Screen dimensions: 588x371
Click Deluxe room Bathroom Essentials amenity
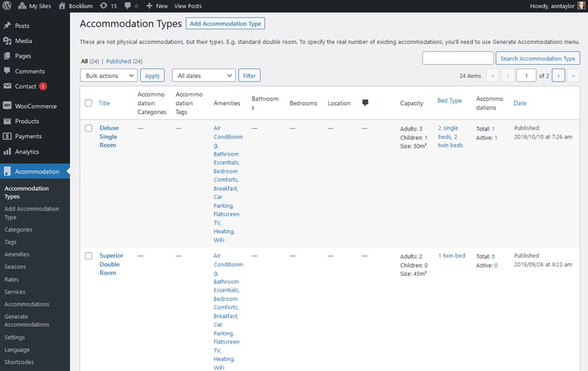click(227, 158)
